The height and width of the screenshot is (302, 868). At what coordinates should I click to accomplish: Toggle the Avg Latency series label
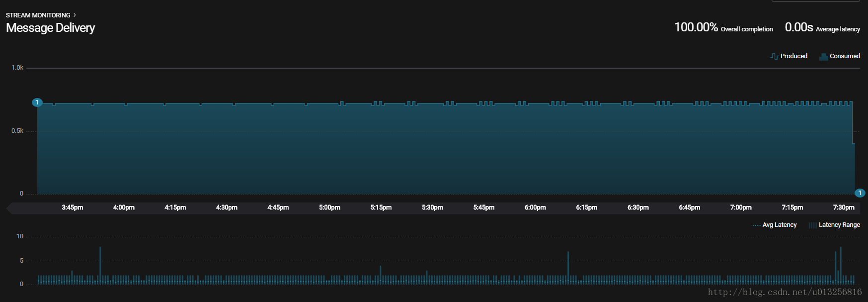click(779, 225)
